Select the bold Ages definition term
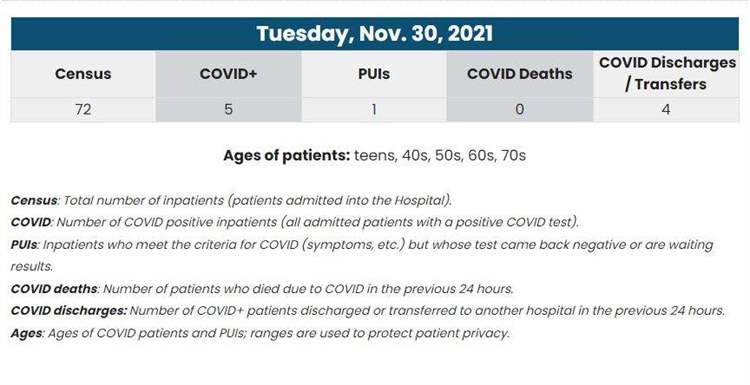Screen dimensions: 750x385 pyautogui.click(x=26, y=333)
